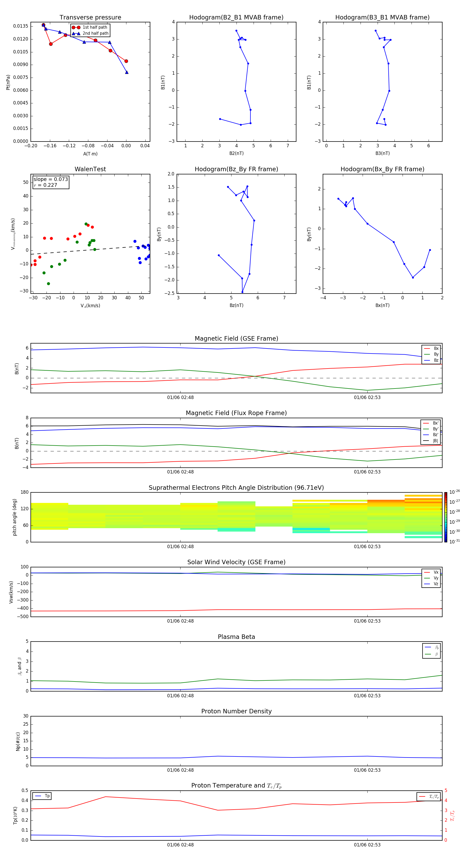Screen dimensions: 473x868
Task: Click 'Solar Wind Velocity (GSE Frame)' title
Action: [x=236, y=562]
